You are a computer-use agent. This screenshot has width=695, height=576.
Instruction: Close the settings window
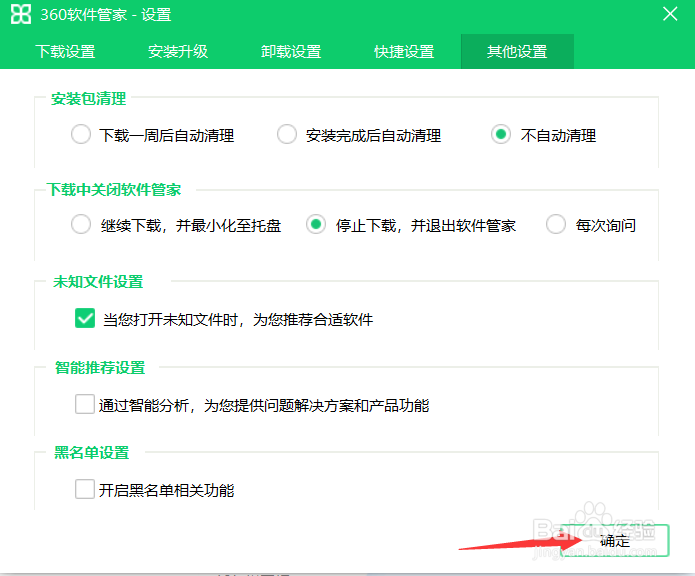tap(670, 14)
